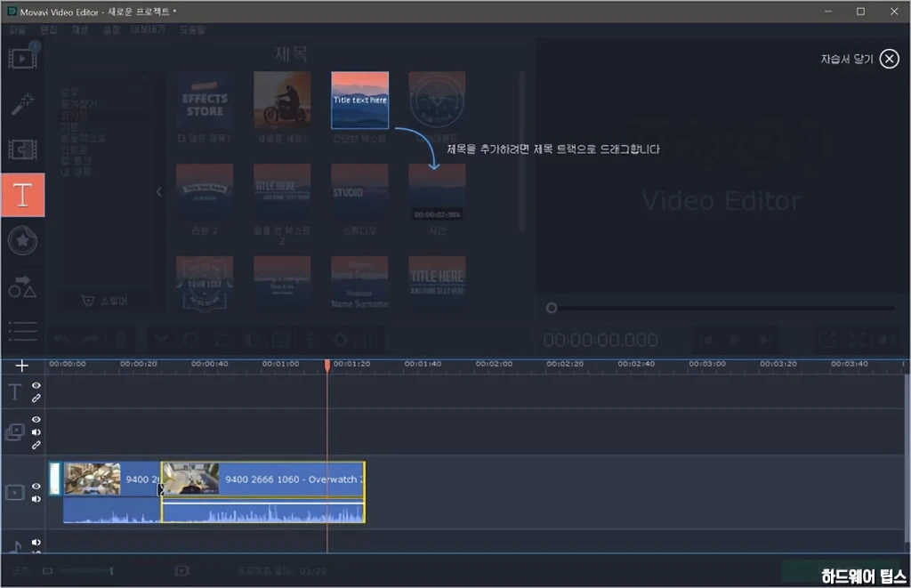911x588 pixels.
Task: Click the Delete trash icon in toolbar
Action: pos(120,340)
